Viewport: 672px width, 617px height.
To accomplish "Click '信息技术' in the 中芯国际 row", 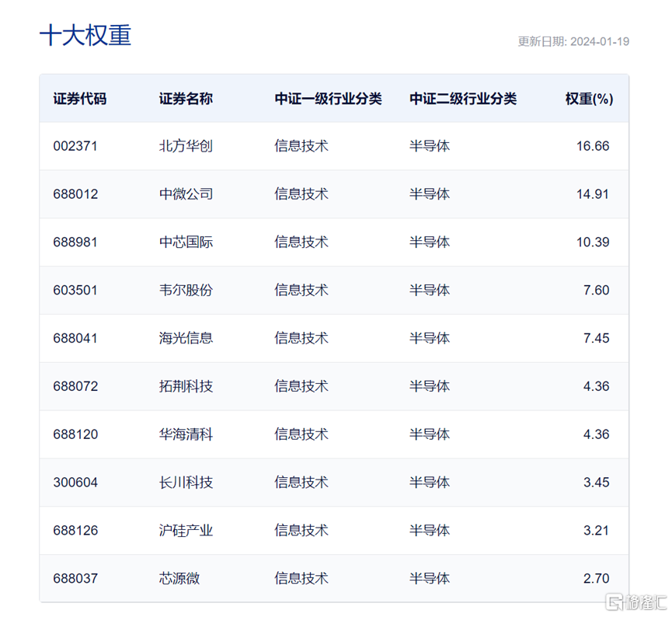I will [x=301, y=242].
